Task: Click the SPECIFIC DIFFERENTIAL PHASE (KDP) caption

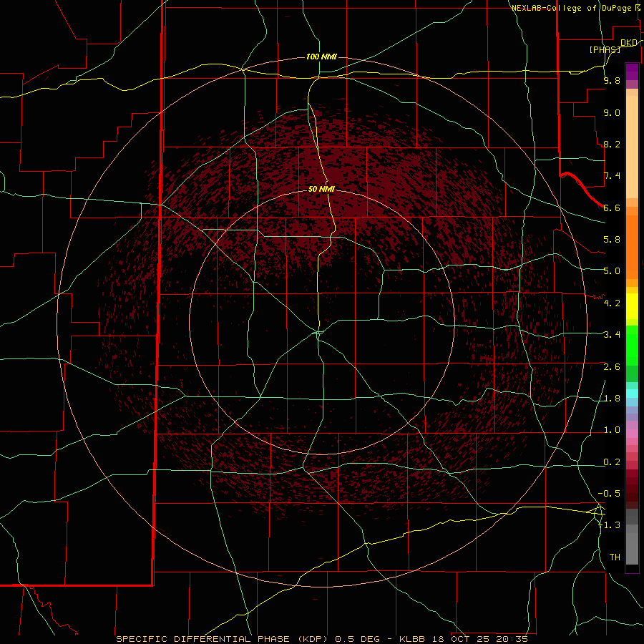Action: pyautogui.click(x=223, y=639)
